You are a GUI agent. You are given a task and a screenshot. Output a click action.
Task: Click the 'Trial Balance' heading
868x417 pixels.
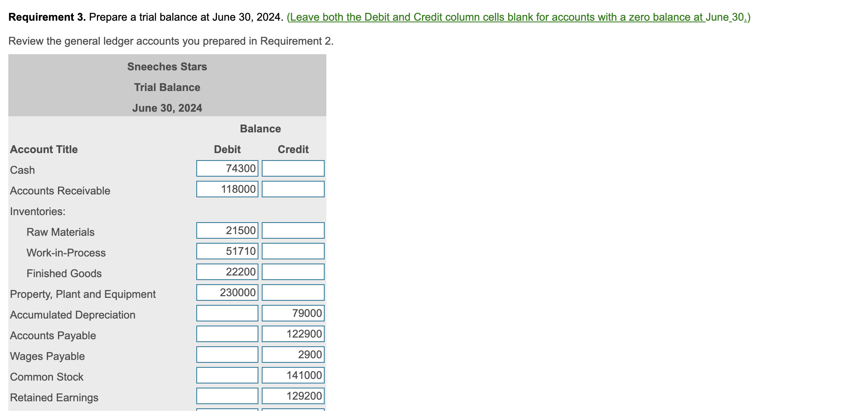167,87
